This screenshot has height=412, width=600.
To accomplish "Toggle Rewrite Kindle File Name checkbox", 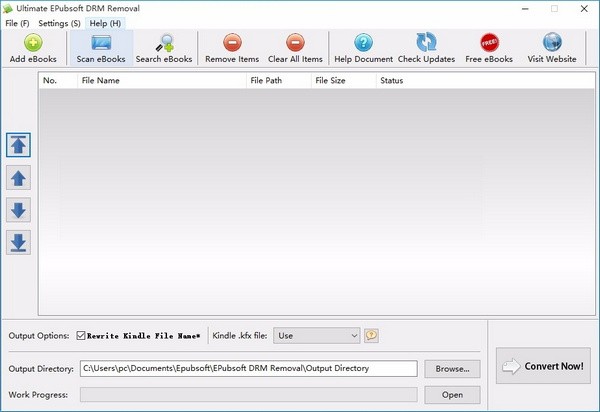I will click(x=82, y=336).
